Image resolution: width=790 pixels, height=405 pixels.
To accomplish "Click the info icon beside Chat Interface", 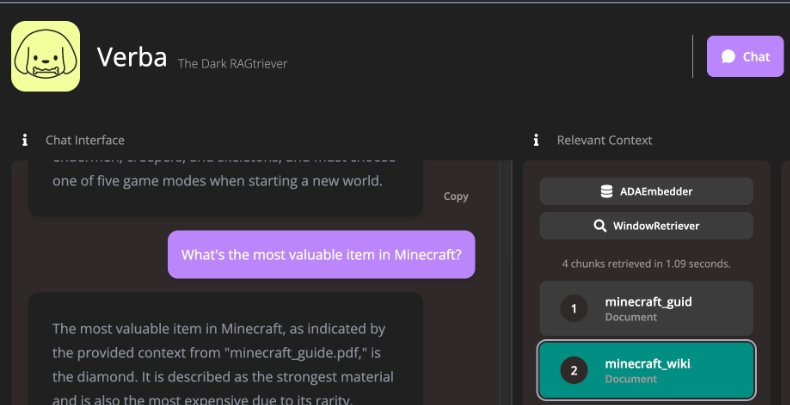I will point(24,140).
